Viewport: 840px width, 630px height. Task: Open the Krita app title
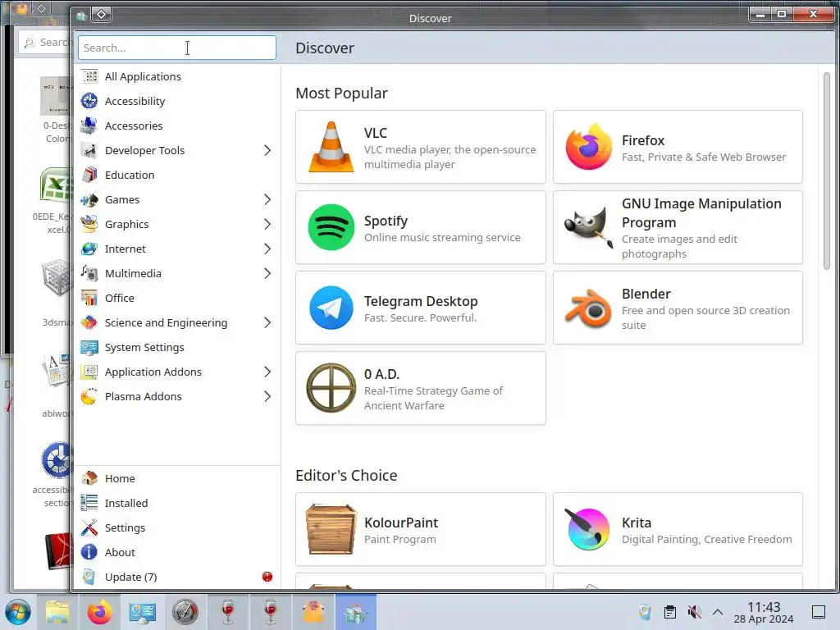(x=637, y=523)
